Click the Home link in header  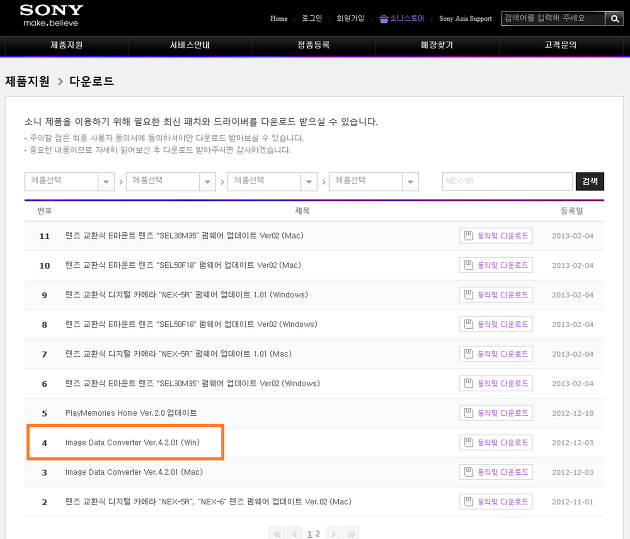click(x=279, y=18)
